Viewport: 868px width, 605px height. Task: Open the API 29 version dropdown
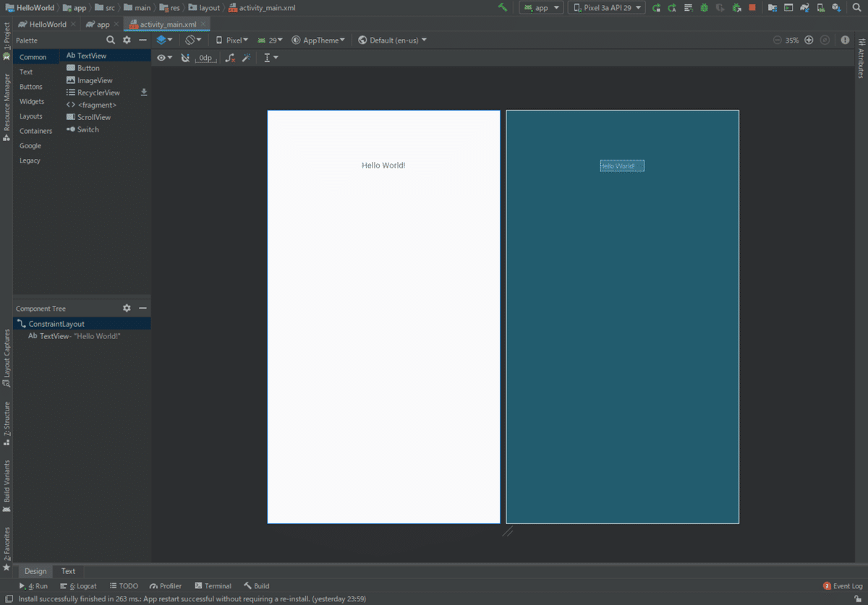click(270, 40)
